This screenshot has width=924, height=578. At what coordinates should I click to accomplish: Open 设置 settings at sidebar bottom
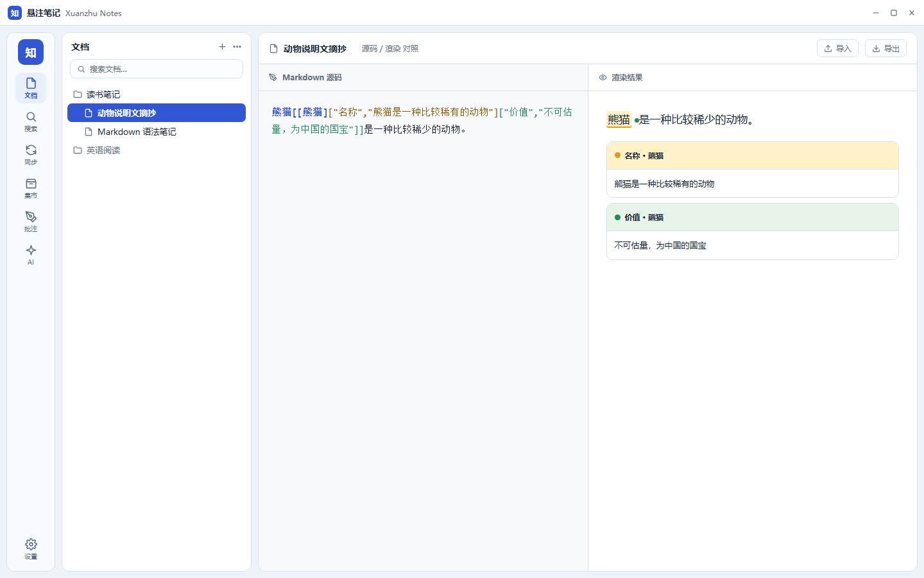coord(31,549)
